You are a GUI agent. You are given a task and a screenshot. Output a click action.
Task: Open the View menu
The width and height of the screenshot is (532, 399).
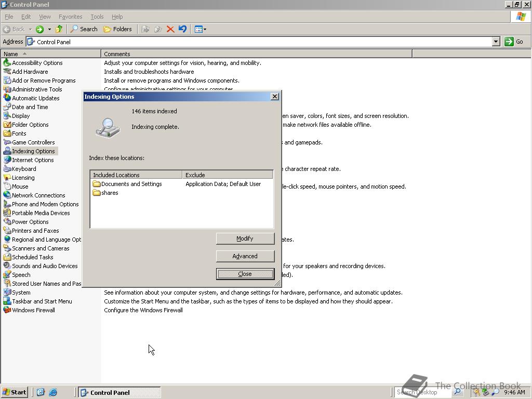click(x=45, y=17)
